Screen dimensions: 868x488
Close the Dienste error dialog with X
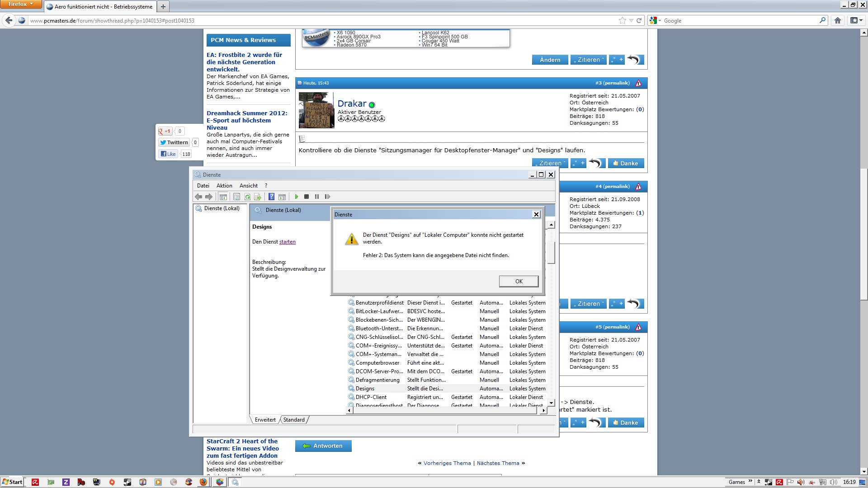click(536, 214)
